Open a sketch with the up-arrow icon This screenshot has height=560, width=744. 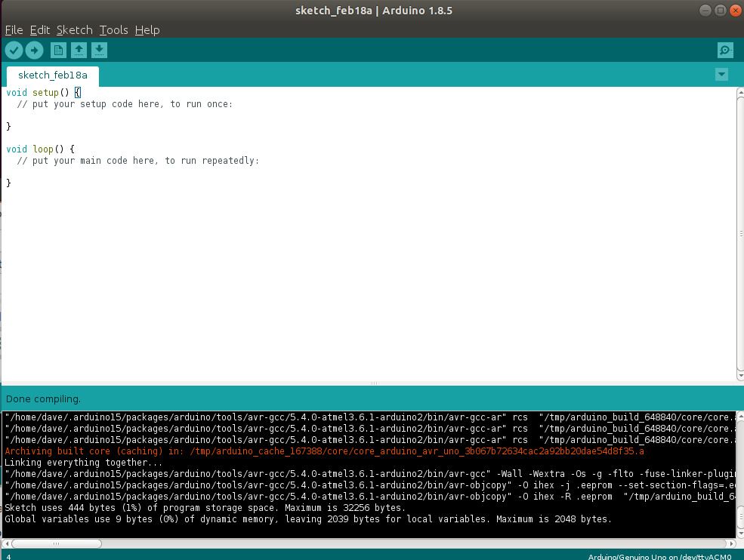click(x=79, y=51)
